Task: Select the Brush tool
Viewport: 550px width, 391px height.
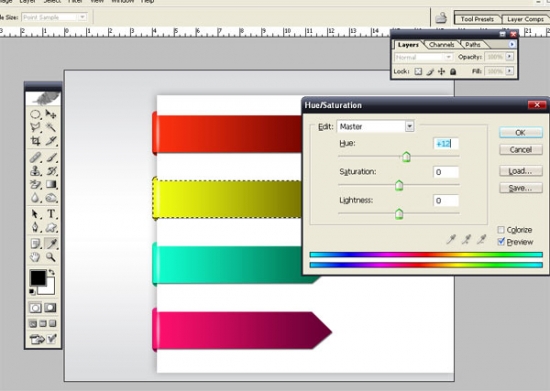Action: click(51, 157)
